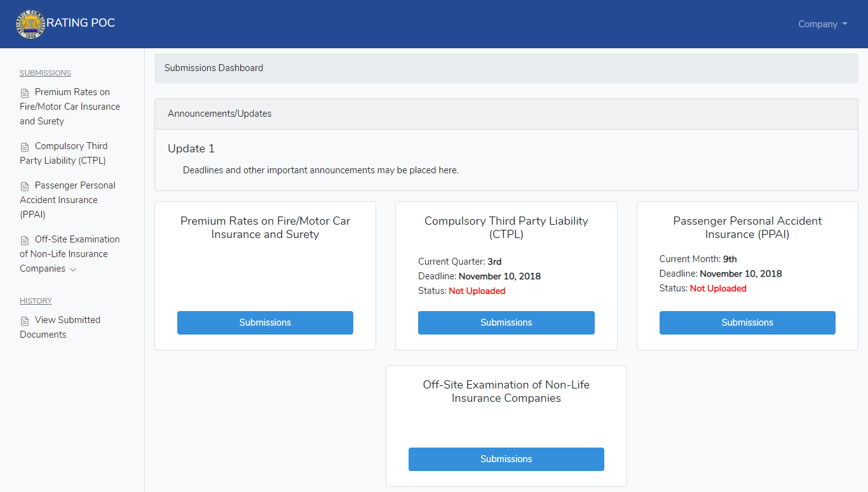Click the Company dropdown caret arrow

(844, 24)
